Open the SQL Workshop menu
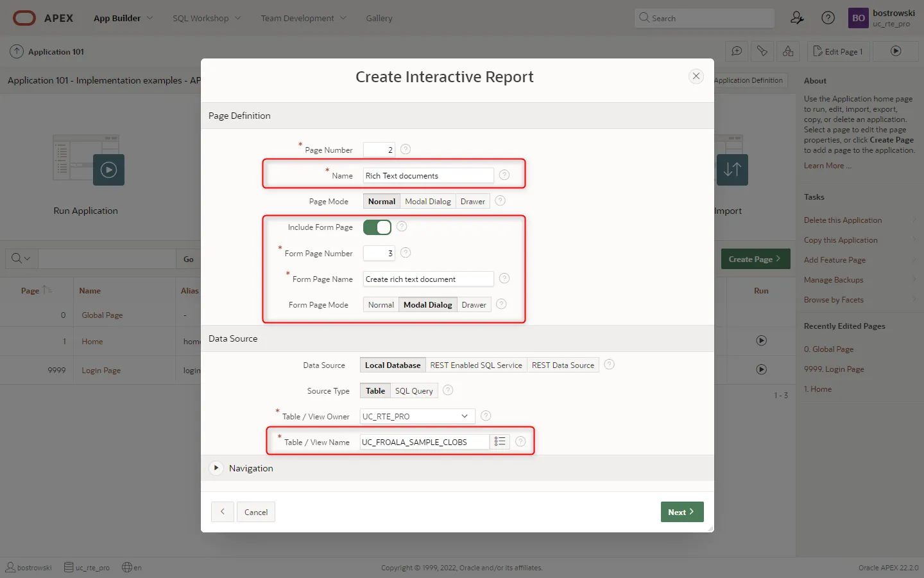Image resolution: width=924 pixels, height=578 pixels. (x=207, y=18)
